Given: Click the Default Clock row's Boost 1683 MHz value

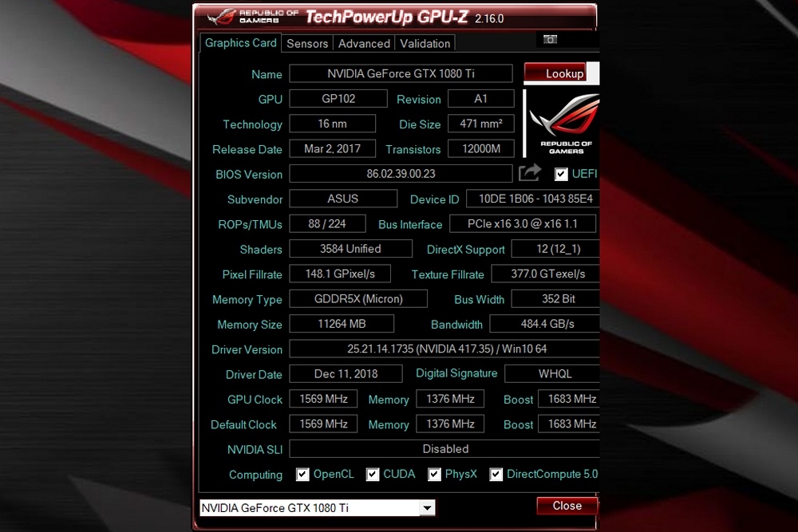Looking at the screenshot, I should point(570,424).
